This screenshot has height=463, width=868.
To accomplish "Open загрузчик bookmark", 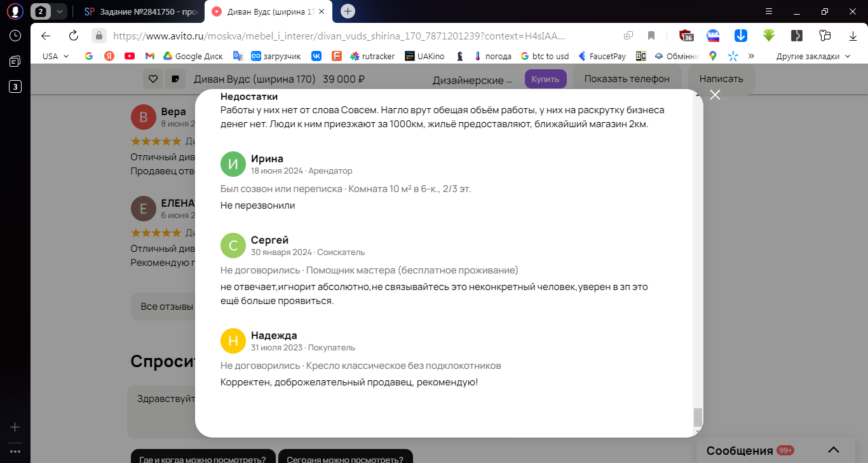I will click(276, 56).
